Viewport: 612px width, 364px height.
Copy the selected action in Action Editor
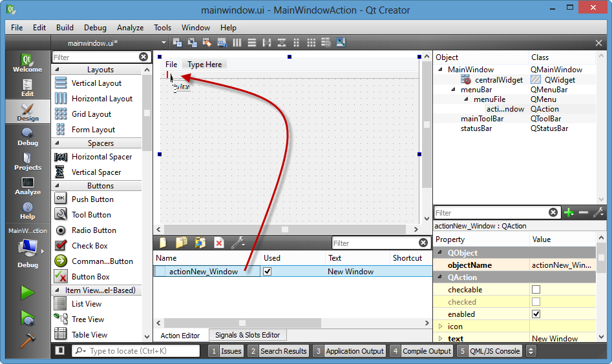182,243
